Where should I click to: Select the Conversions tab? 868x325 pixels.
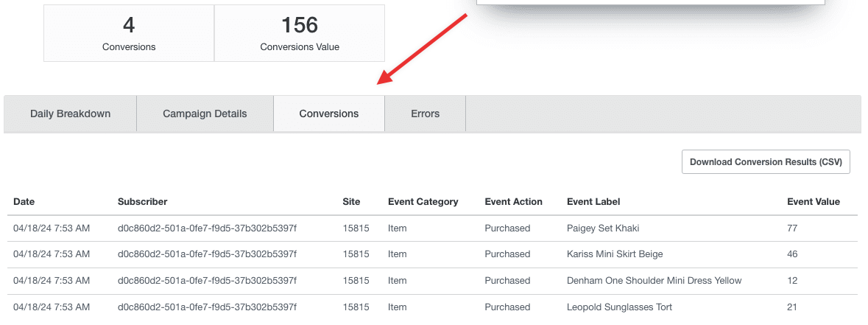(x=328, y=113)
